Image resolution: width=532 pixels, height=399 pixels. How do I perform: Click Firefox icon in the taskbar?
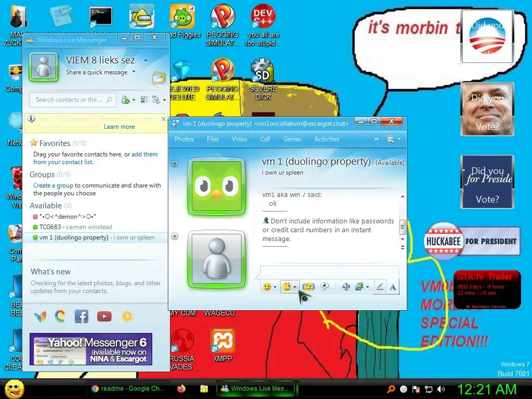[x=181, y=389]
